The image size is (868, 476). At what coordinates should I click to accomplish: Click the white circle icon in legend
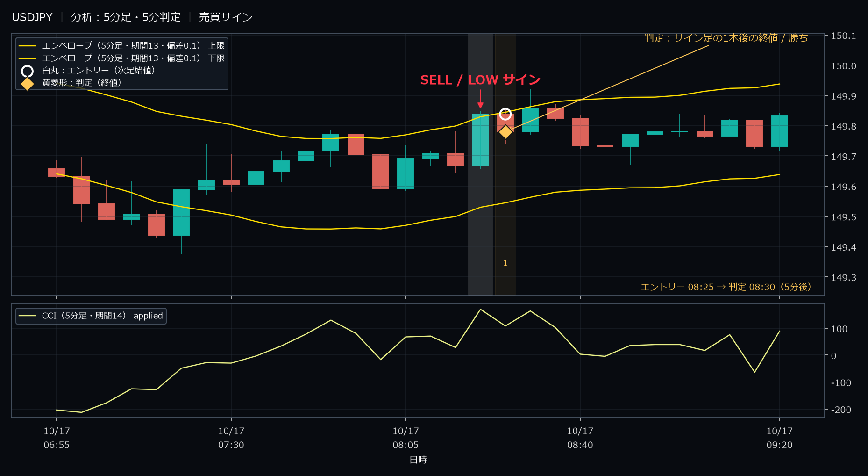(27, 71)
